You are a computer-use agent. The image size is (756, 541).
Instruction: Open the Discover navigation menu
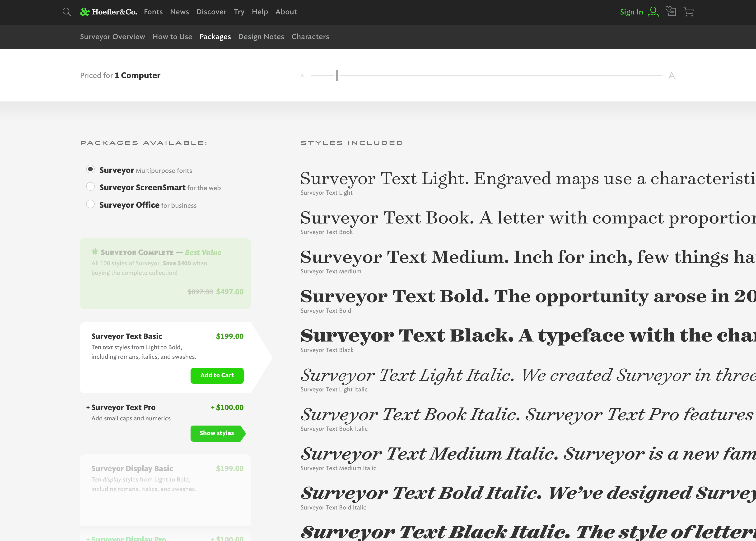tap(211, 12)
